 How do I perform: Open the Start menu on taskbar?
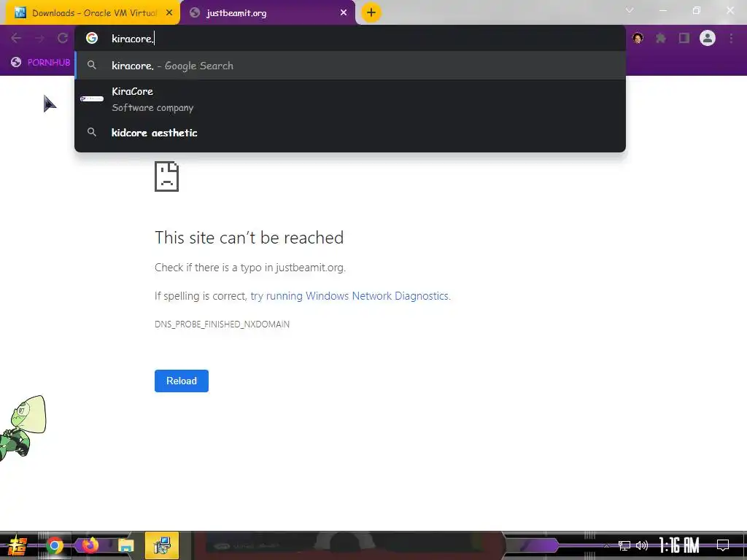pos(17,545)
